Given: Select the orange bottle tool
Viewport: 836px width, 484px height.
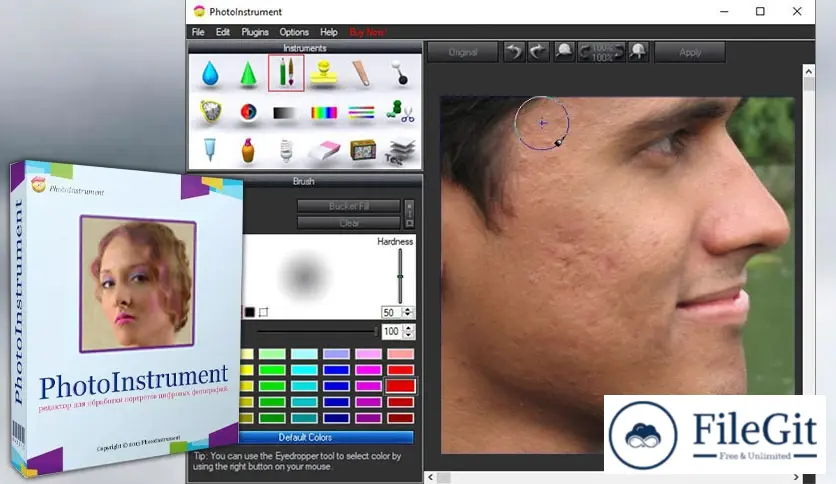Looking at the screenshot, I should [248, 150].
